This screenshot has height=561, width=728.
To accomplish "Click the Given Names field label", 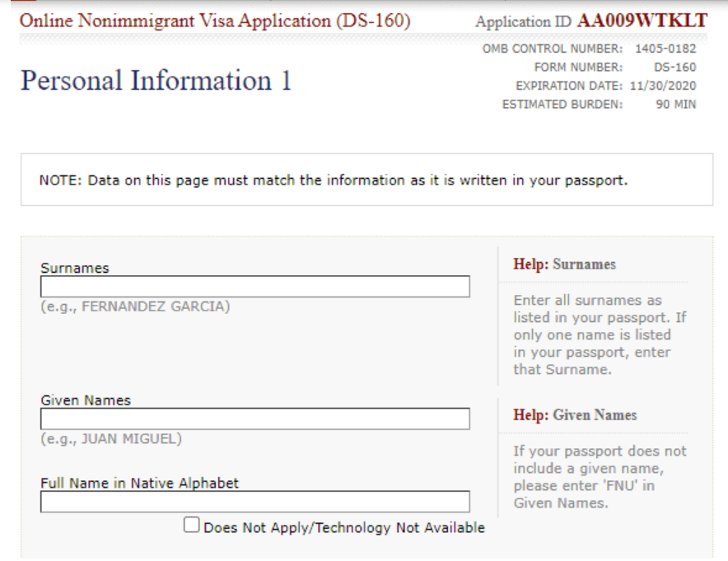I will coord(86,400).
